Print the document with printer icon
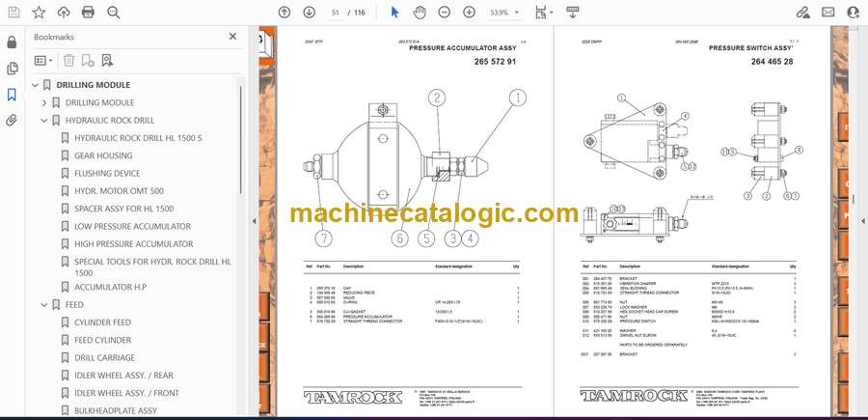This screenshot has height=420, width=868. click(x=88, y=13)
